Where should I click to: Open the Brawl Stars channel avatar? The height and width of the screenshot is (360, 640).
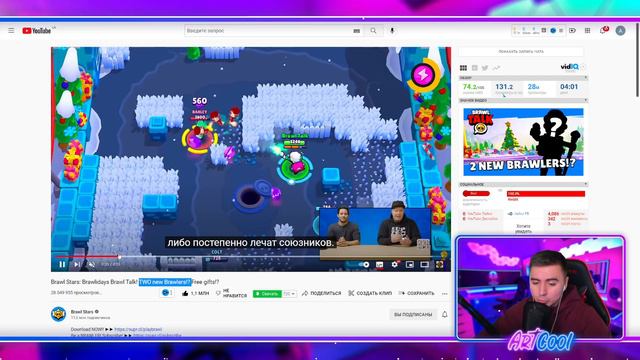point(58,314)
